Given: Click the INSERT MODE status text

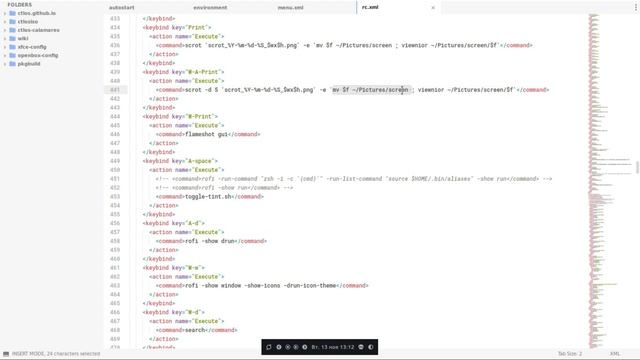Looking at the screenshot, I should pyautogui.click(x=56, y=353).
